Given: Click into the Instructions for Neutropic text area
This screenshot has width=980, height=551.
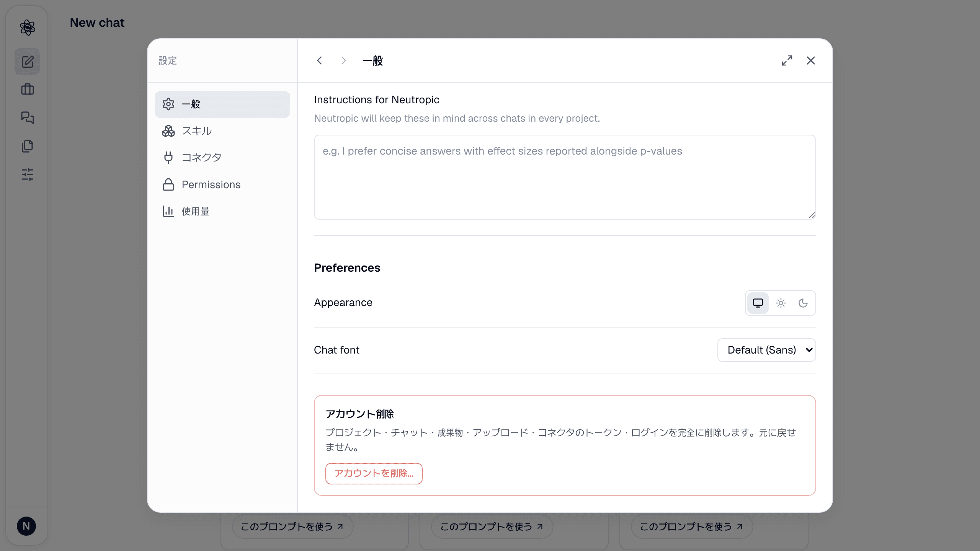Looking at the screenshot, I should tap(565, 177).
